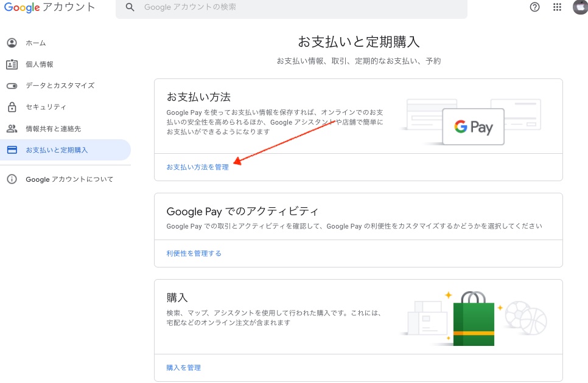Viewport: 588px width, 383px height.
Task: Click the padlock icon for セキュリティ
Action: (12, 107)
